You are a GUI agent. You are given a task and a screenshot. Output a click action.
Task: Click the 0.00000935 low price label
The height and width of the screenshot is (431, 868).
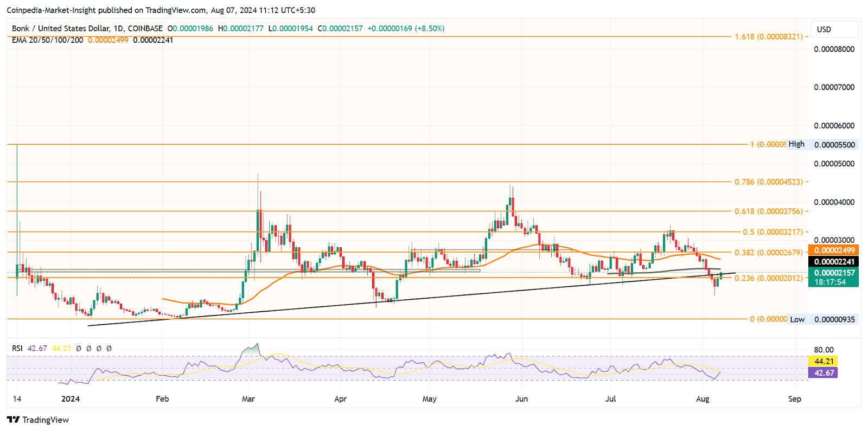coord(834,319)
